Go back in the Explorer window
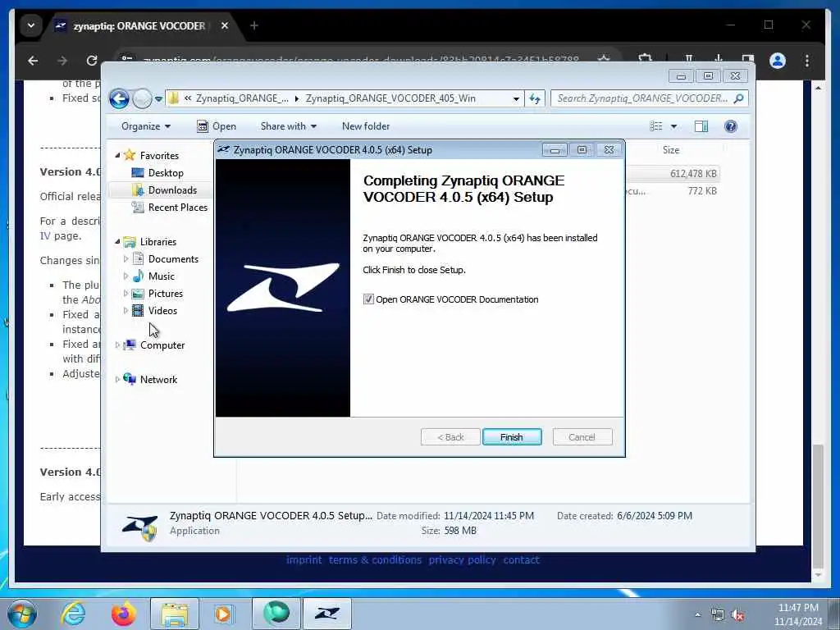The image size is (840, 630). (x=119, y=98)
